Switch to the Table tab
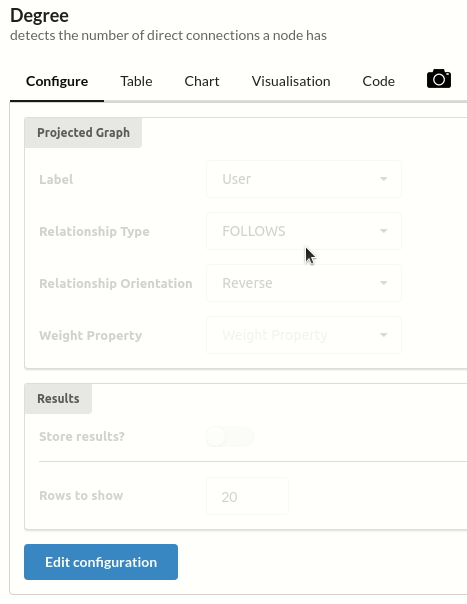 click(136, 81)
